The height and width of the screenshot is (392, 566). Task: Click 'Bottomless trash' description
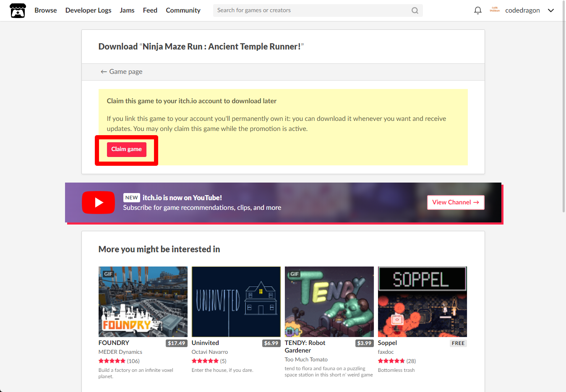396,370
